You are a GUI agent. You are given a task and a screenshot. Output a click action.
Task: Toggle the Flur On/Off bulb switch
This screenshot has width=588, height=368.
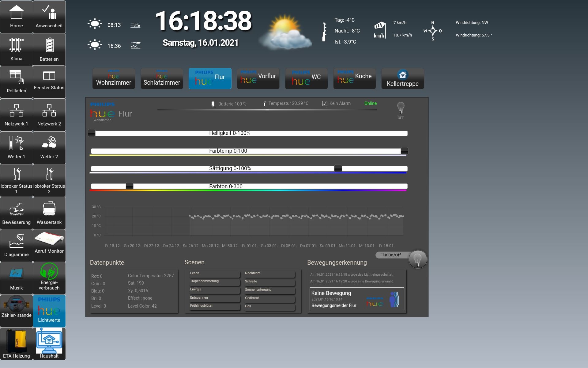click(417, 259)
